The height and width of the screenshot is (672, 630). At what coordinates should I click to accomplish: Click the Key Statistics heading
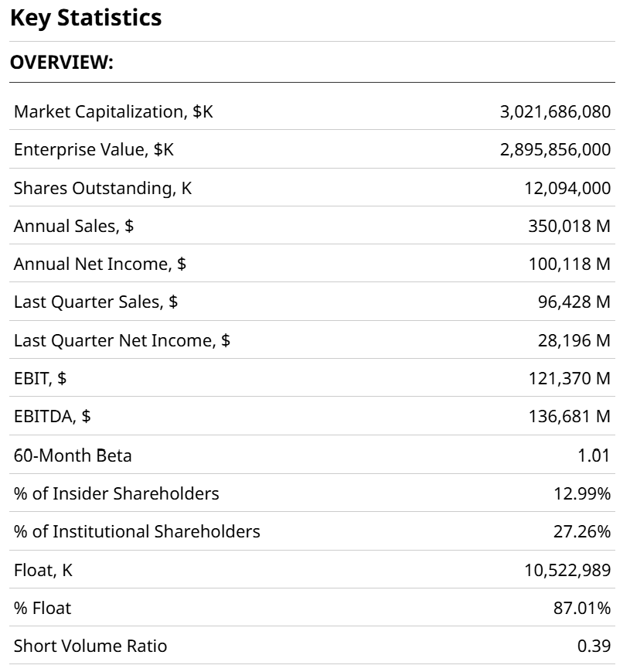[x=86, y=18]
